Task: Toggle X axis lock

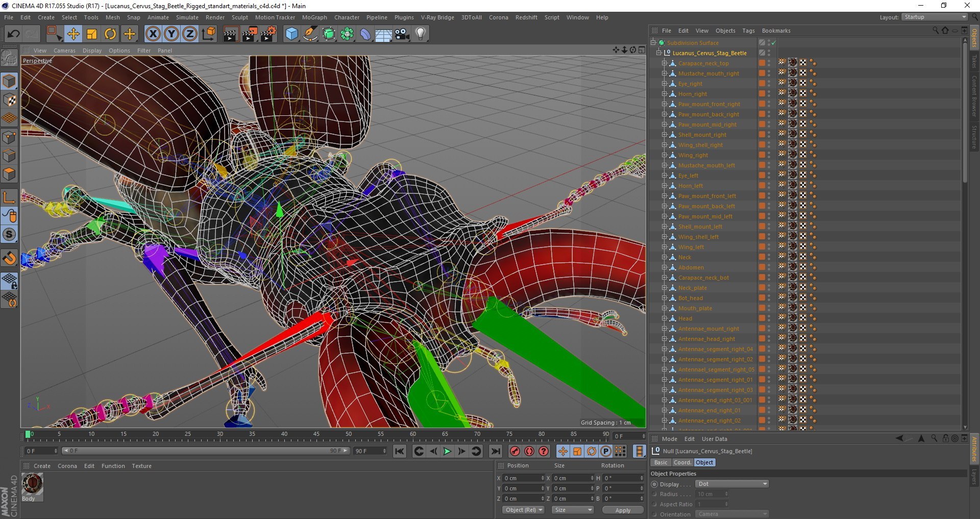Action: tap(153, 34)
